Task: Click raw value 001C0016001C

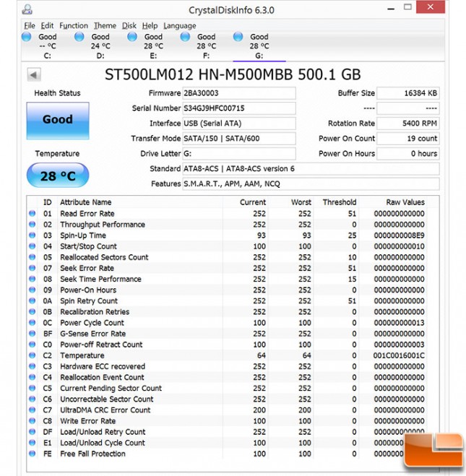Action: tap(399, 355)
